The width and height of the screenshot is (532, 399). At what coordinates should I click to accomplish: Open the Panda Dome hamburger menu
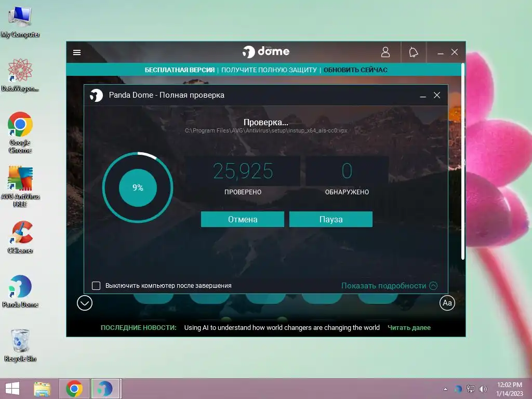point(77,52)
